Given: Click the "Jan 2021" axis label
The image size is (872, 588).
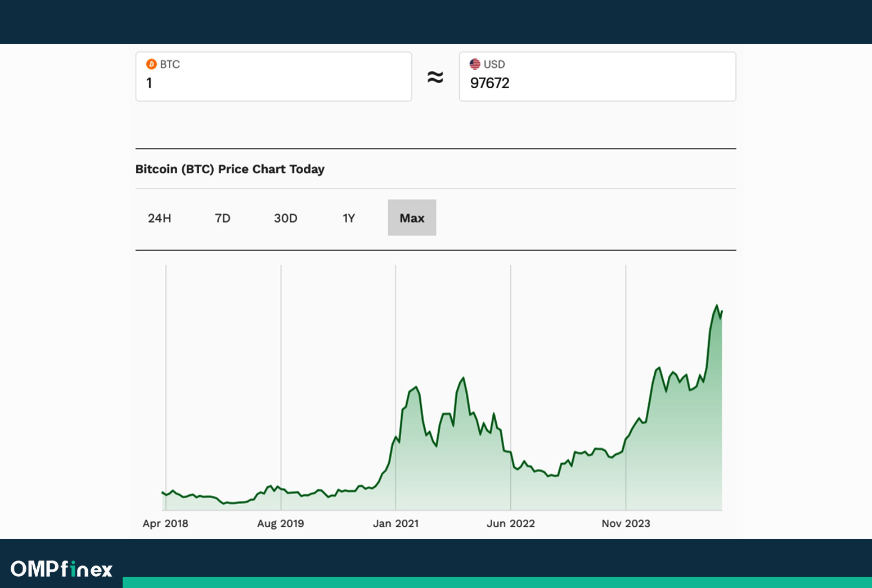Looking at the screenshot, I should [x=396, y=523].
